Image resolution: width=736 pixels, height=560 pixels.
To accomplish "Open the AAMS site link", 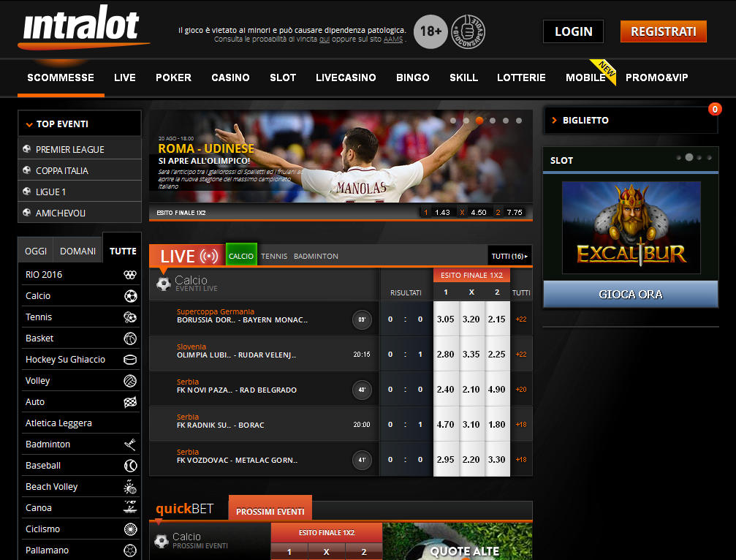I will coord(393,39).
